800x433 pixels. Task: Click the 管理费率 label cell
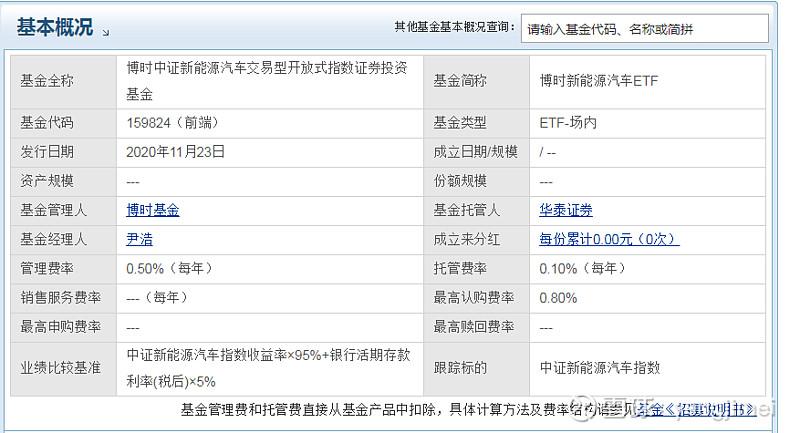tap(64, 269)
